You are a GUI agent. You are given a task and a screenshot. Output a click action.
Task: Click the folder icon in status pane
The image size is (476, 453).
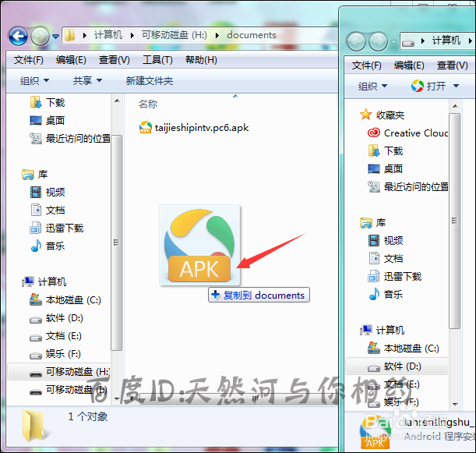point(34,426)
